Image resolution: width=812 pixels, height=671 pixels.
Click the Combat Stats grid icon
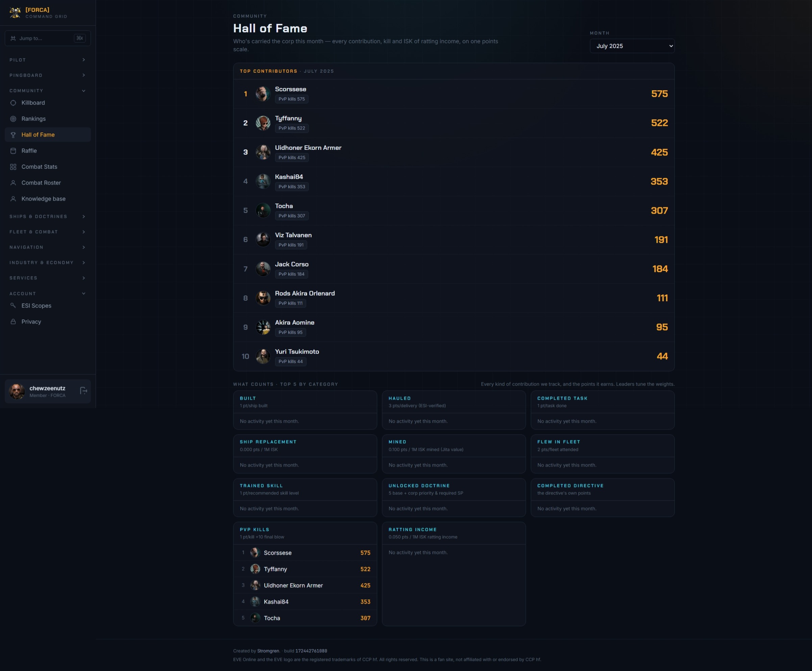[x=13, y=167]
